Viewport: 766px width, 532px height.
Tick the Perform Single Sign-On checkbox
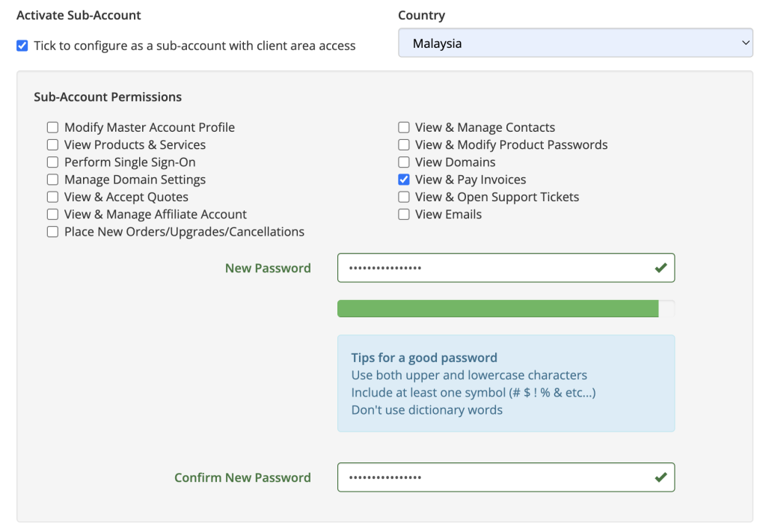[x=53, y=162]
